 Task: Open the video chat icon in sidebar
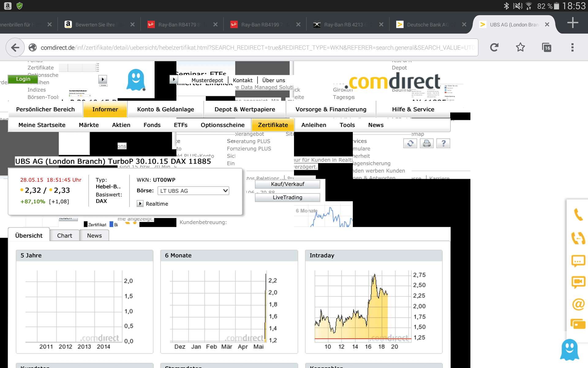(x=578, y=282)
